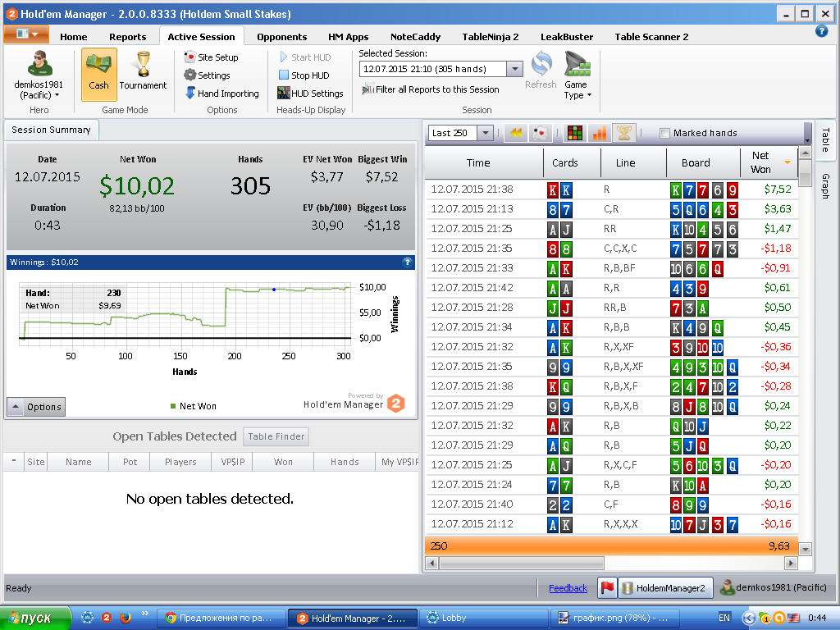The height and width of the screenshot is (630, 840).
Task: Sort hands by the Board column header
Action: click(x=703, y=163)
